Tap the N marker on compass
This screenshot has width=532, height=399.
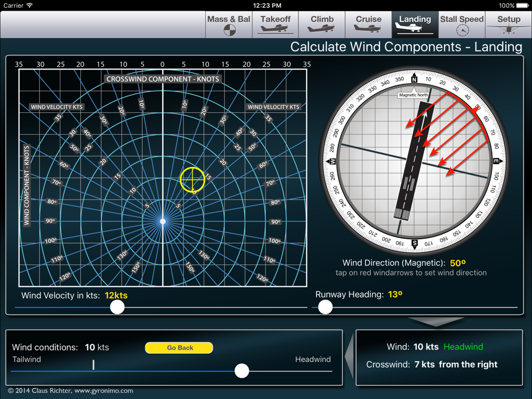[x=414, y=78]
